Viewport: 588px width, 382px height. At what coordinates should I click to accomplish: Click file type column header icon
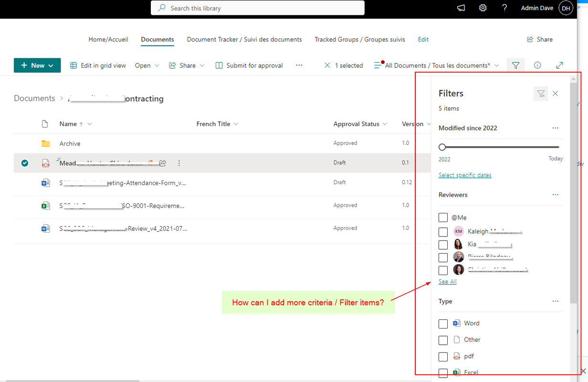coord(45,124)
